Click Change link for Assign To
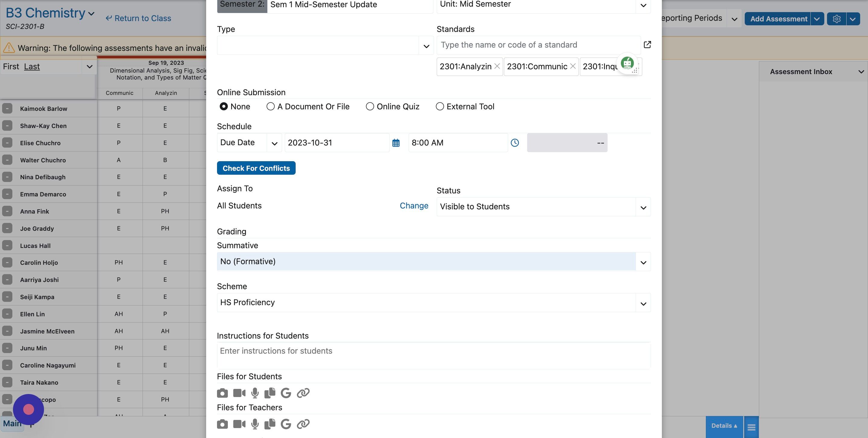 pyautogui.click(x=414, y=206)
